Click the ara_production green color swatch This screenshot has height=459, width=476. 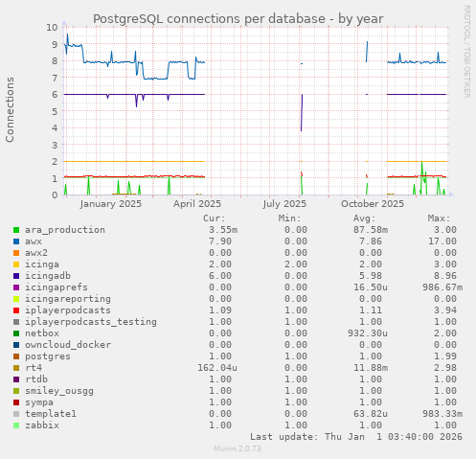16,230
